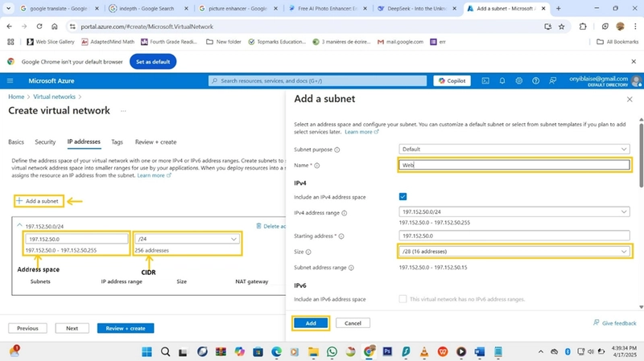
Task: Click the Previous button
Action: (x=27, y=328)
